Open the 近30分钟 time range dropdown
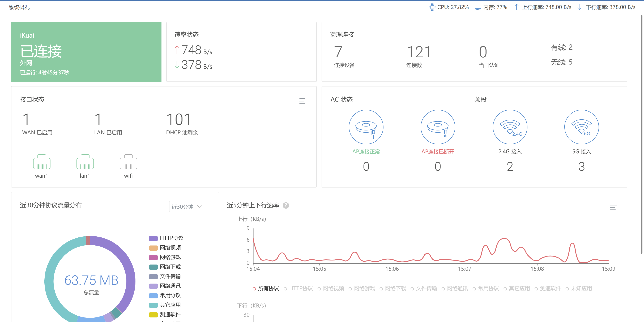 coord(186,207)
